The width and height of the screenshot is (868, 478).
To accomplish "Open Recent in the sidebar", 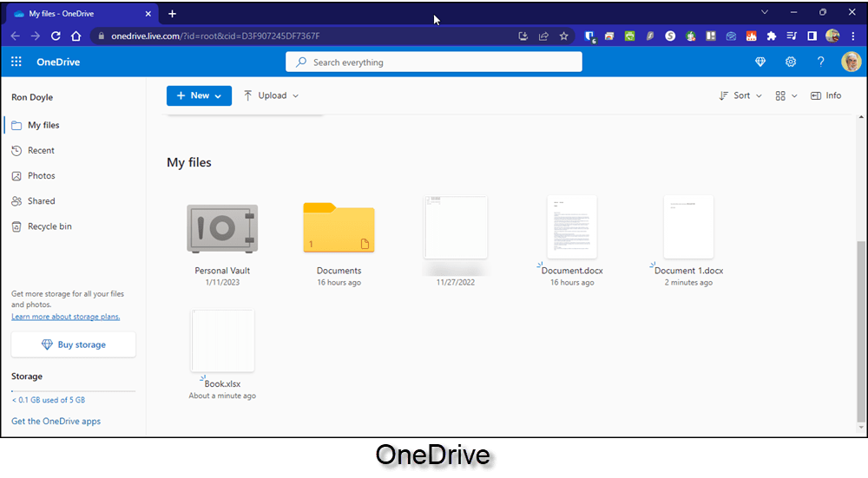I will pyautogui.click(x=41, y=150).
